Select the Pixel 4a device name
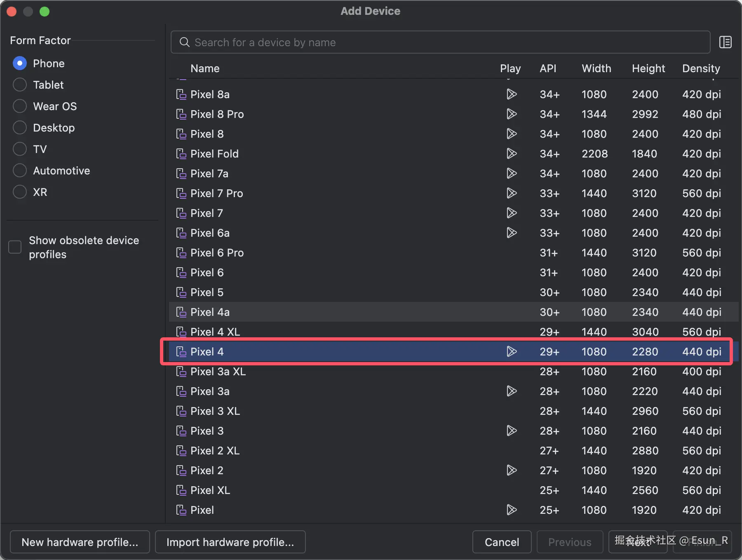Screen dimensions: 742x560 (x=210, y=312)
